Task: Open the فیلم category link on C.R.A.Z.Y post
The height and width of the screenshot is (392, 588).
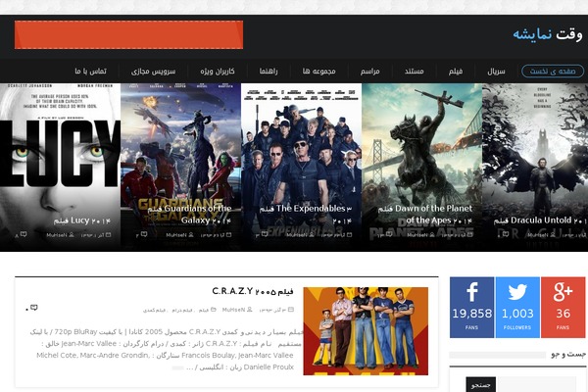Action: click(204, 311)
